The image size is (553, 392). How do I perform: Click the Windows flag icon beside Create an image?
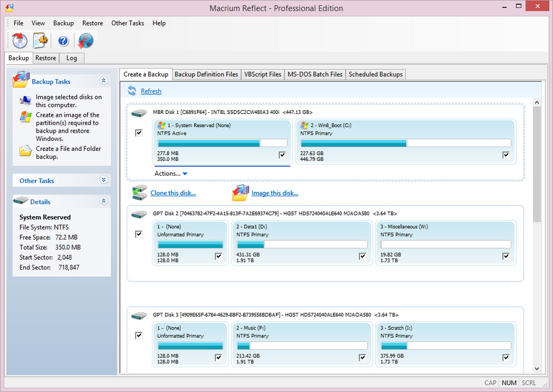tap(26, 117)
